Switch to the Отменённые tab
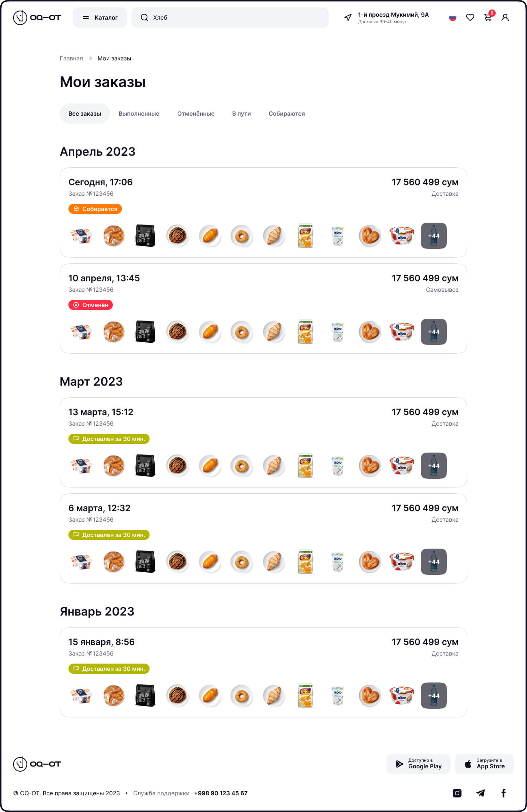 tap(196, 114)
